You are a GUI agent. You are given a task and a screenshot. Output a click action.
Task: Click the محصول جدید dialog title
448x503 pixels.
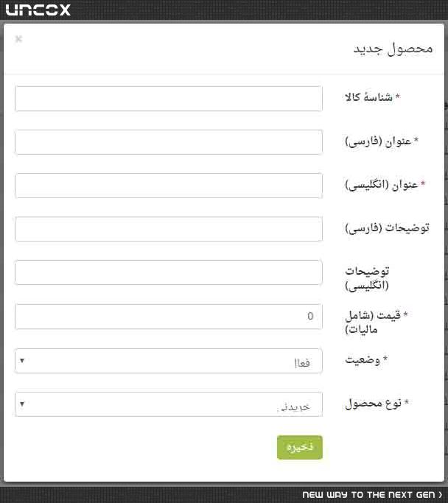tap(393, 49)
